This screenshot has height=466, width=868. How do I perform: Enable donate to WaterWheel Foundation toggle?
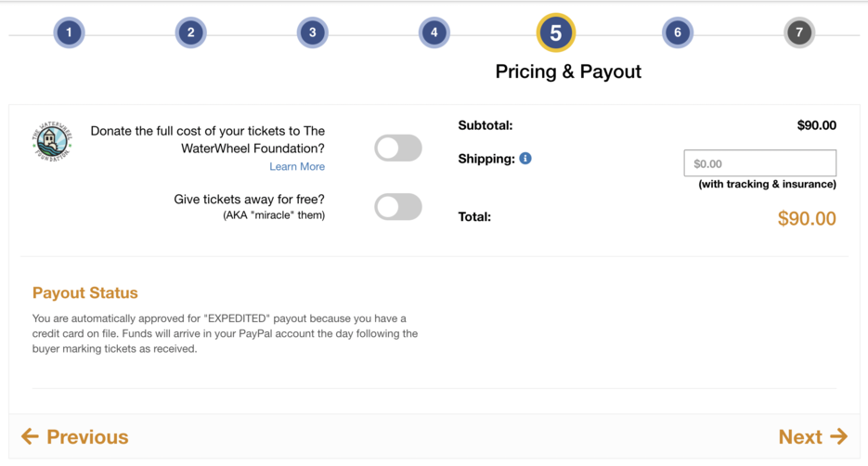(398, 148)
